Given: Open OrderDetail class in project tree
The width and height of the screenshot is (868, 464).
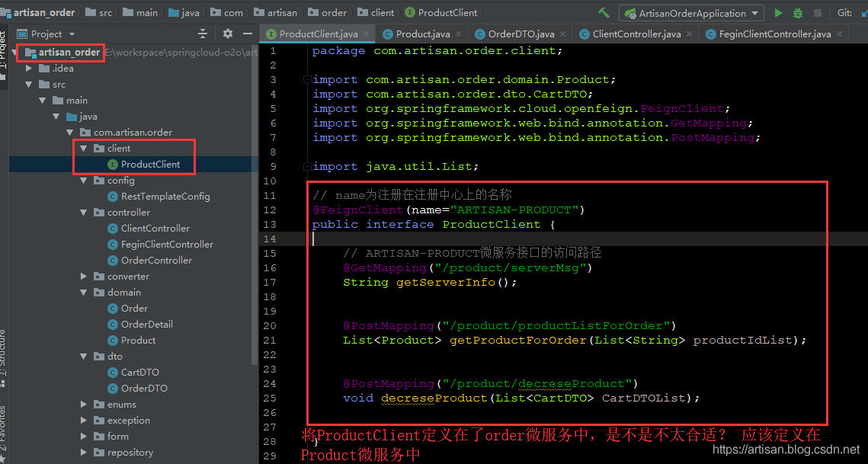Looking at the screenshot, I should point(146,325).
